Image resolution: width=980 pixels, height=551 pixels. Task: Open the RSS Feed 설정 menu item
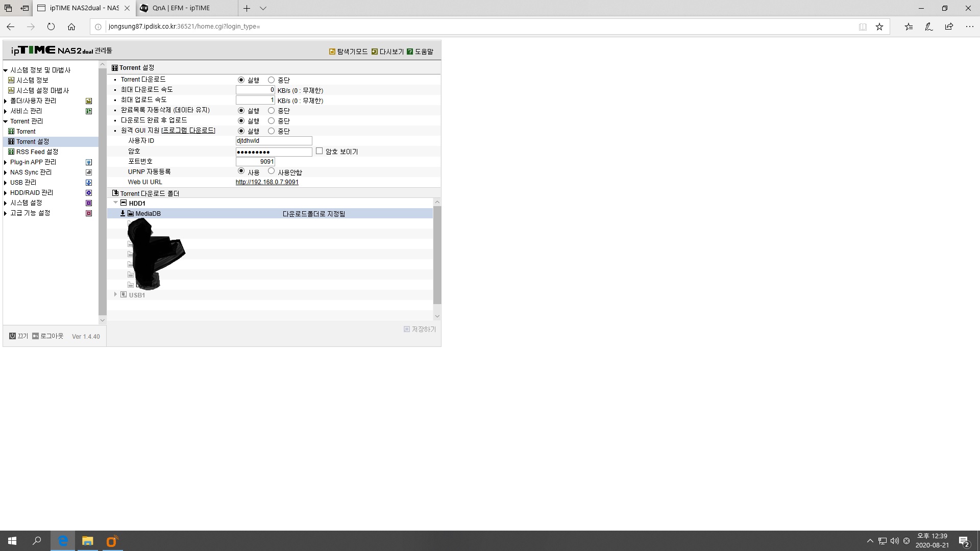point(37,152)
